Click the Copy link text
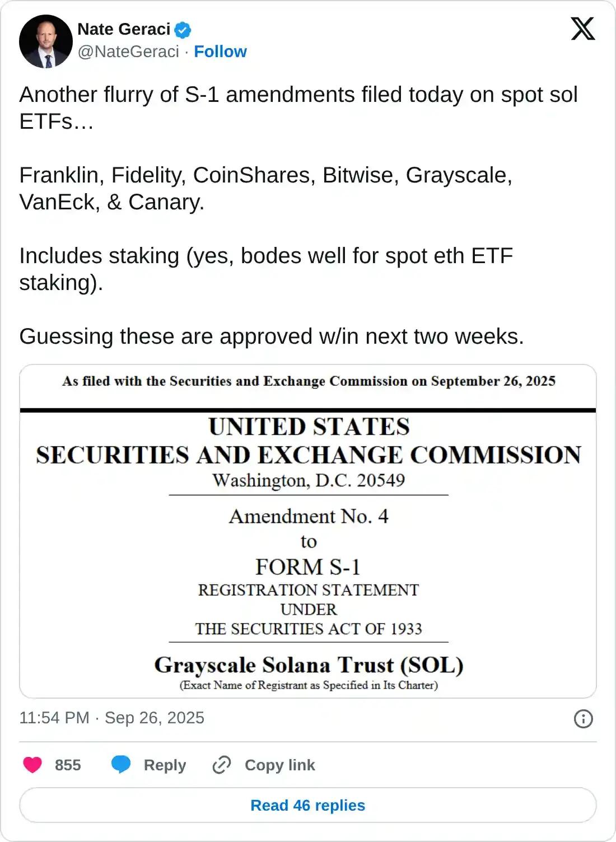Viewport: 616px width, 842px height. pos(279,765)
